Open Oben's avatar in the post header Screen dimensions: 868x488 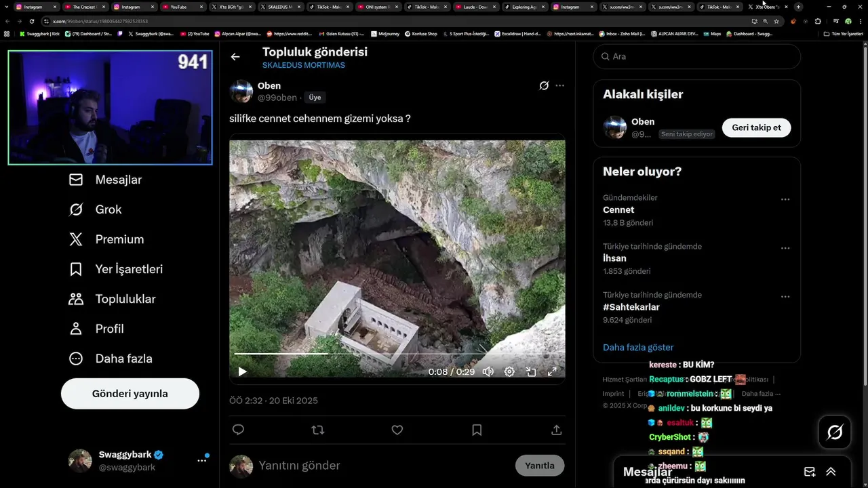241,91
